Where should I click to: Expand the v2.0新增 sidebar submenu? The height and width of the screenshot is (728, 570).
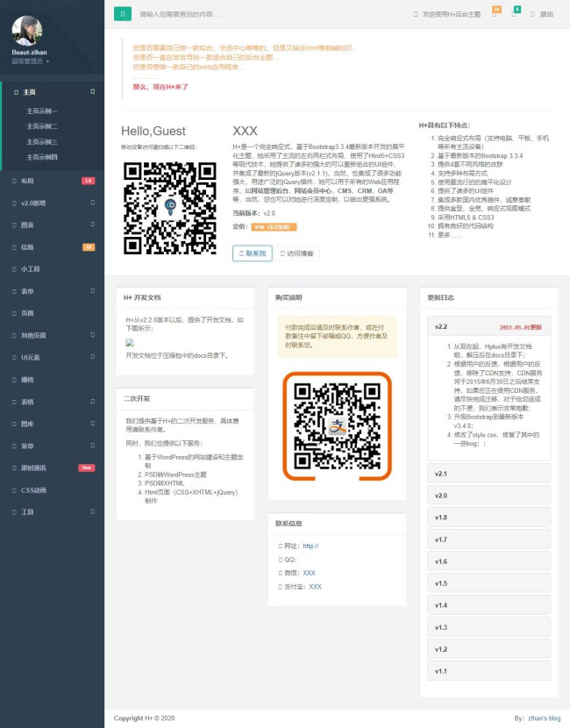point(92,203)
